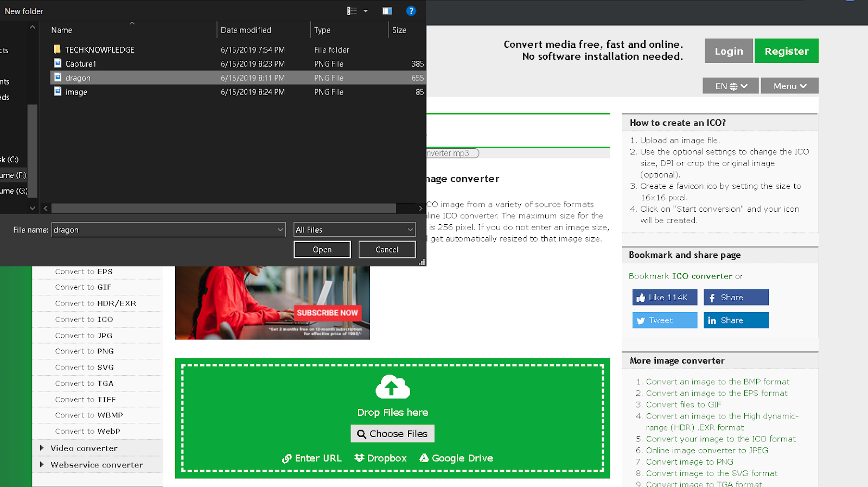Share on Facebook button
The image size is (868, 487).
point(736,298)
